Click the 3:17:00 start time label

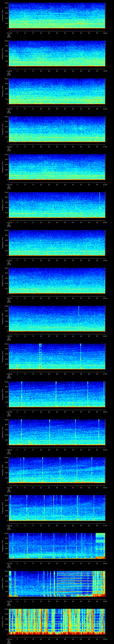tap(9, 33)
